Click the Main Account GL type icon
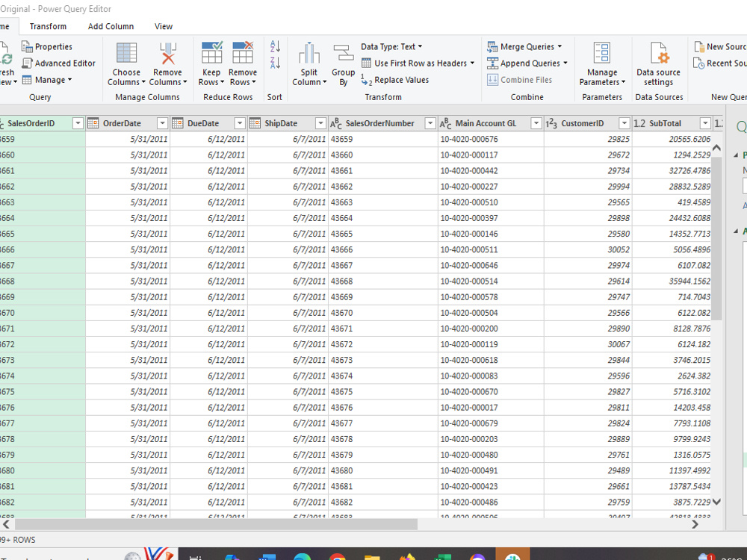The height and width of the screenshot is (560, 747). coord(445,123)
